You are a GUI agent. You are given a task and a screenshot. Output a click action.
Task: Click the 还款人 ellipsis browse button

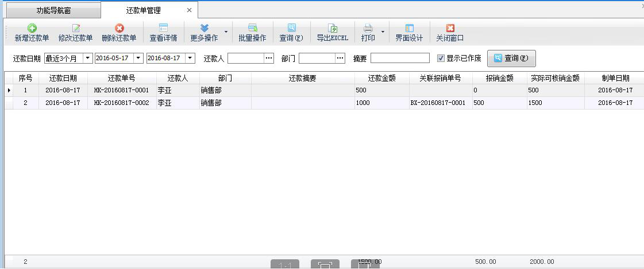[269, 58]
